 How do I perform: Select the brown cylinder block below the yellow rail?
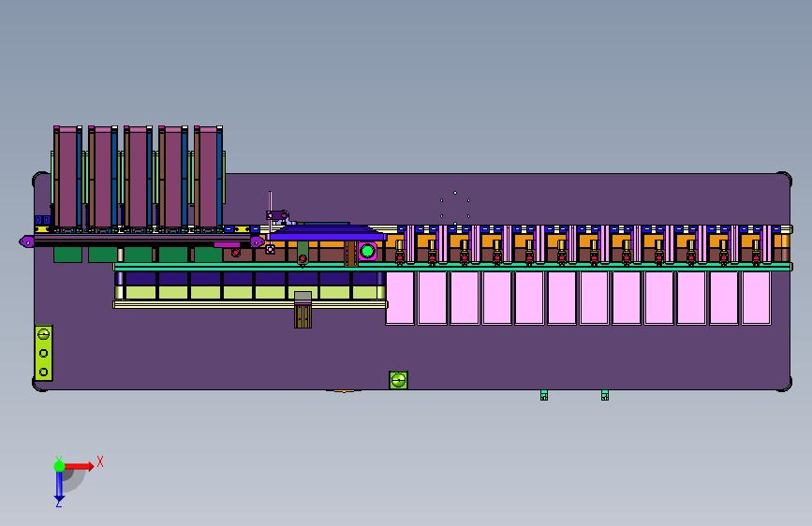tap(303, 316)
